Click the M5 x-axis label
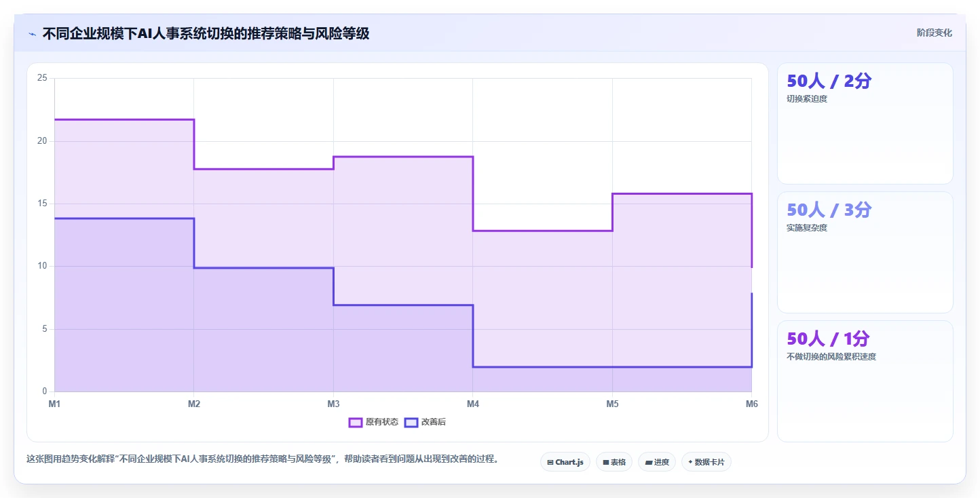The height and width of the screenshot is (498, 980). (612, 404)
